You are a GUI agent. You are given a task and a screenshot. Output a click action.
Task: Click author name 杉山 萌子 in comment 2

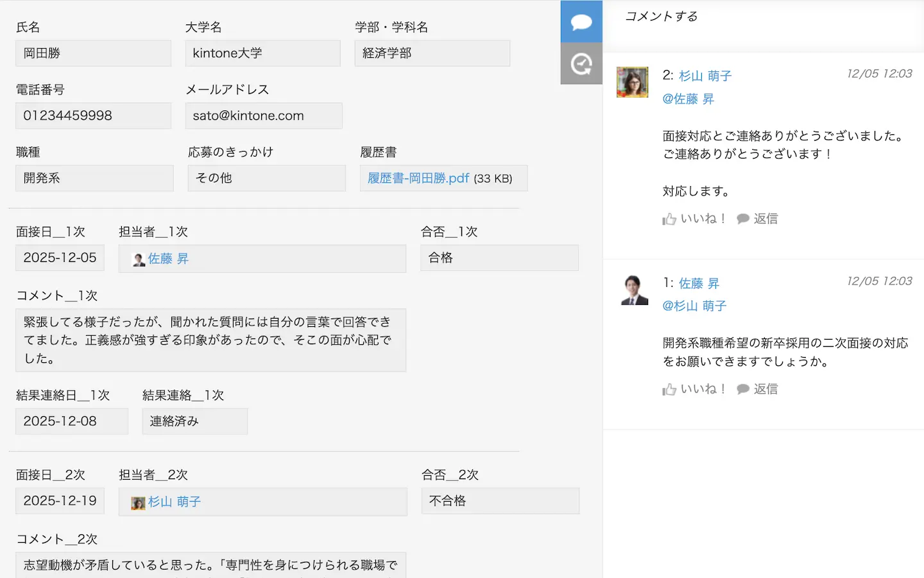[x=705, y=76]
